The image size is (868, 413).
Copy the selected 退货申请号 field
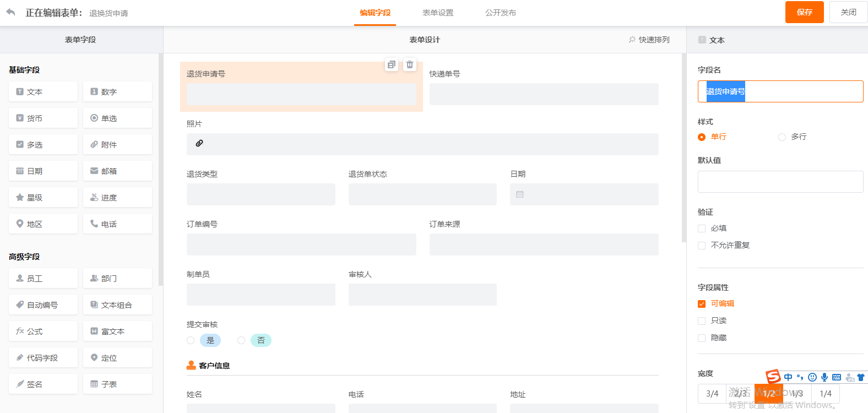[x=392, y=64]
